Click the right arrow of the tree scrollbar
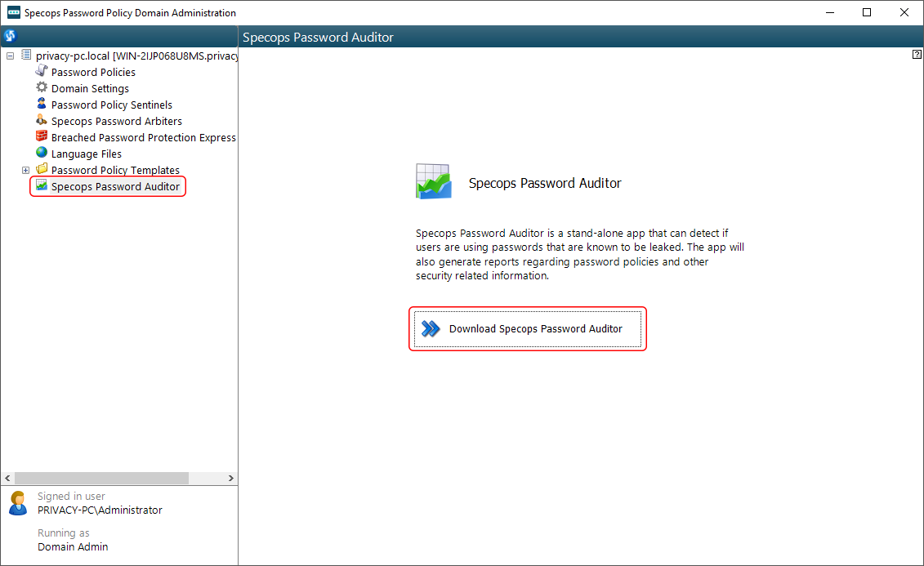The height and width of the screenshot is (566, 924). pos(231,479)
